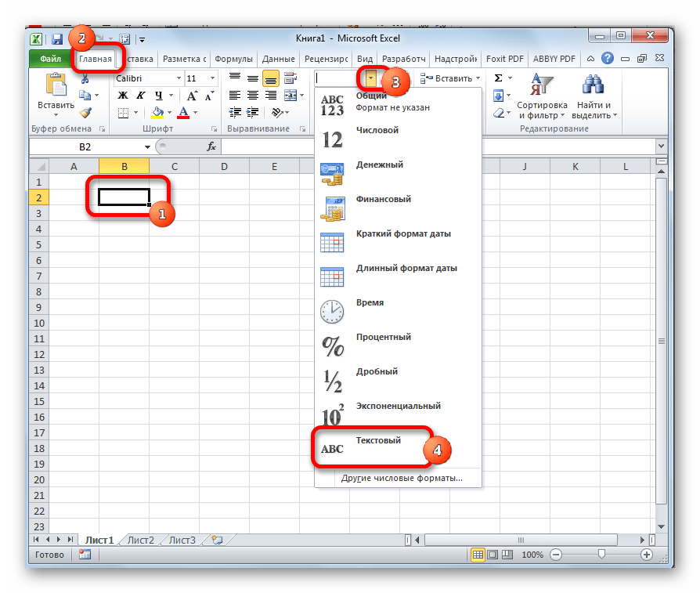700x593 pixels.
Task: Select the Время clock format
Action: (370, 304)
